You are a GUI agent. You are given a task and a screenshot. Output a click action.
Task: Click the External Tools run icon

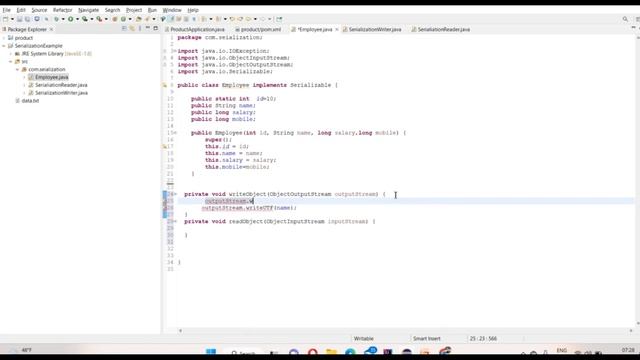[x=99, y=19]
